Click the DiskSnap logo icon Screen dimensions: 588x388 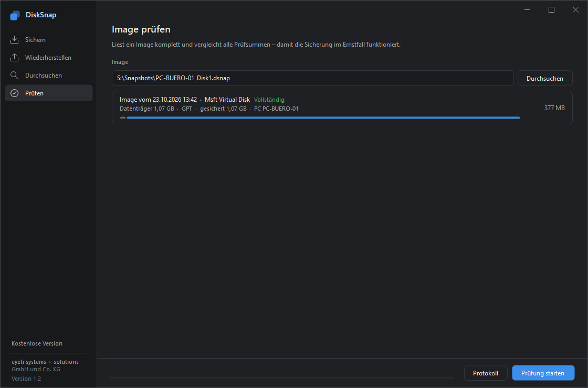pyautogui.click(x=15, y=15)
